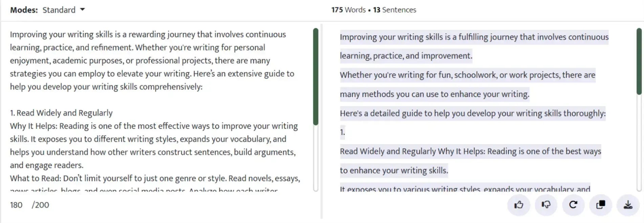The height and width of the screenshot is (223, 644).
Task: Select the highlighted '1.' list item
Action: (x=342, y=132)
